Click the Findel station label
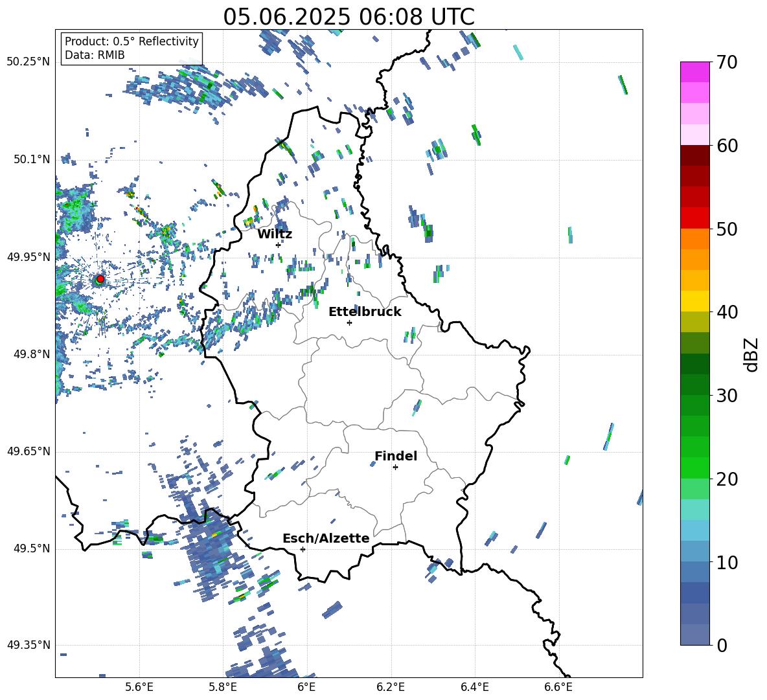 (396, 456)
